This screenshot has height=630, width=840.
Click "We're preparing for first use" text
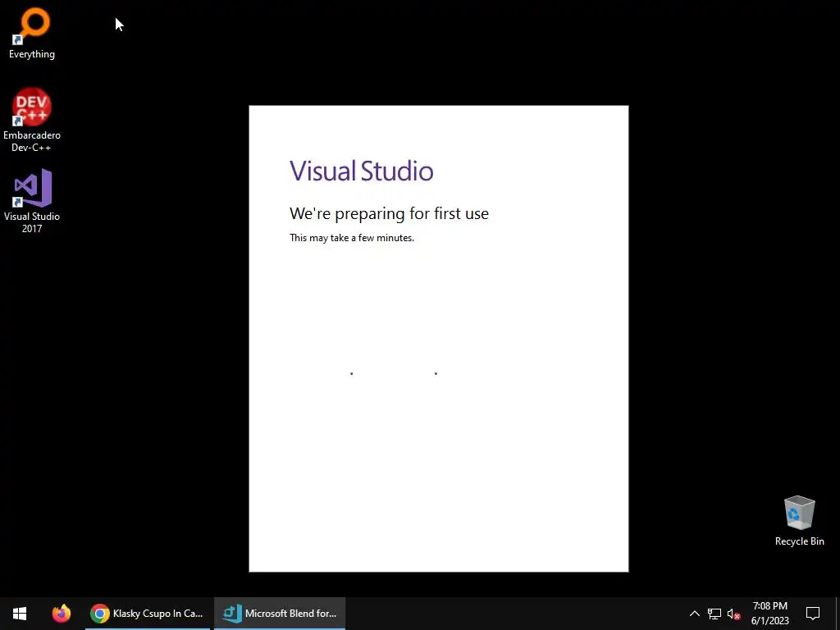pyautogui.click(x=389, y=214)
